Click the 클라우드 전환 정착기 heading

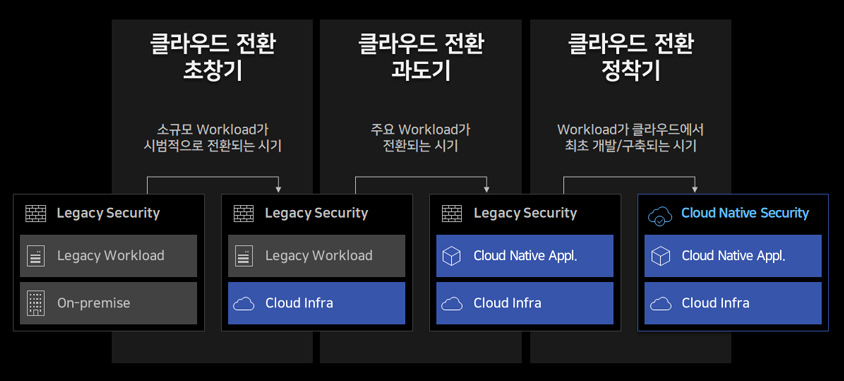630,58
